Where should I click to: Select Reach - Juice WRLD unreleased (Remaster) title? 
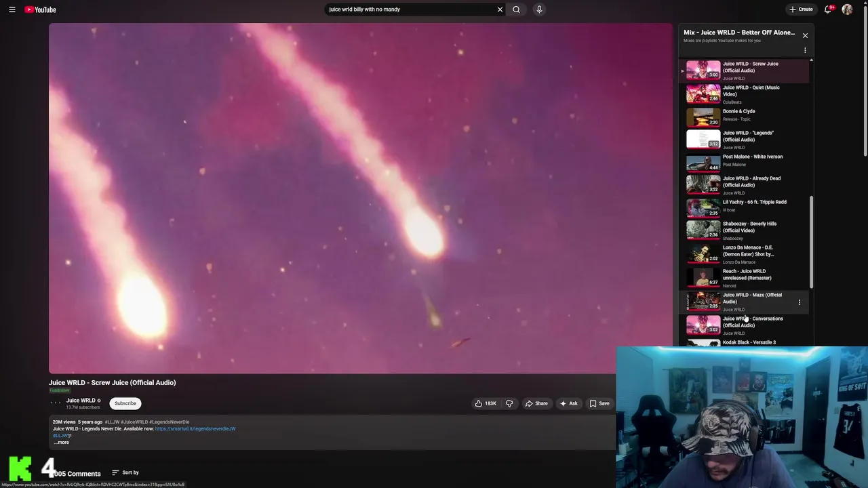(x=747, y=274)
